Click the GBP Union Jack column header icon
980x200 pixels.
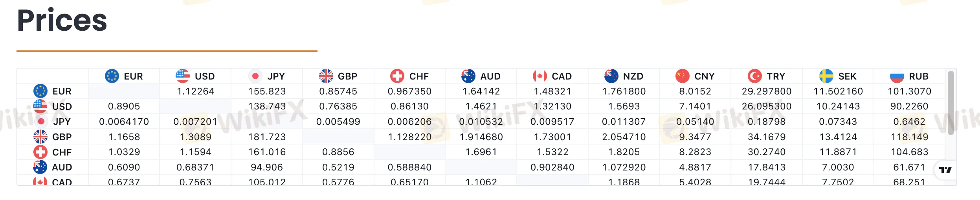tap(326, 76)
